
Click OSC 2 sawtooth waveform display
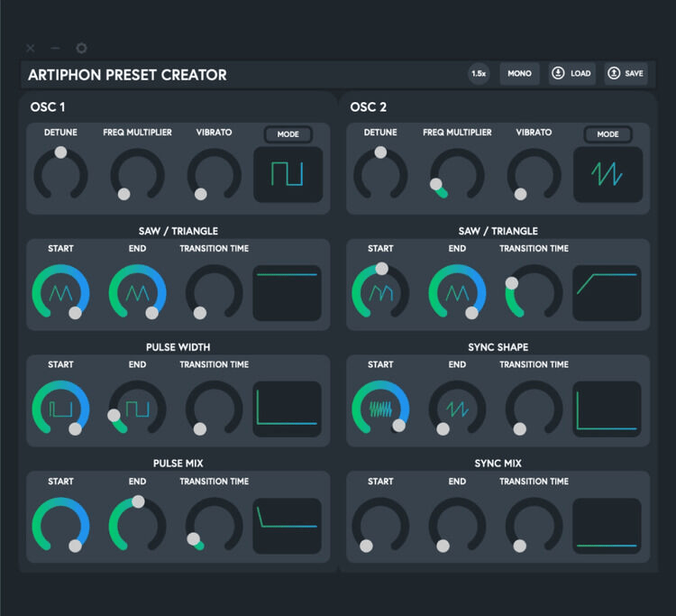tap(607, 174)
